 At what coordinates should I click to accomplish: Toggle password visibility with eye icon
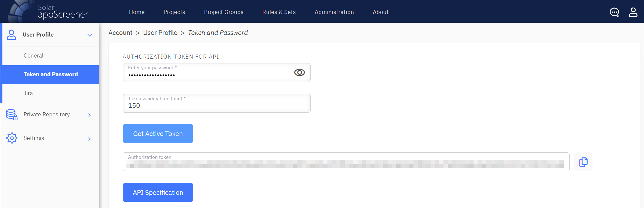pyautogui.click(x=299, y=73)
